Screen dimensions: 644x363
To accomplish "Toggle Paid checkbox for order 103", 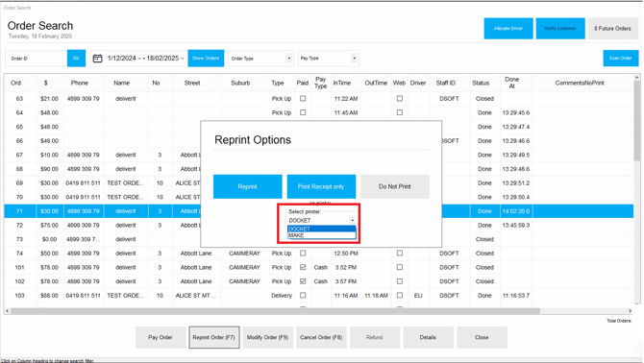I will tap(303, 296).
